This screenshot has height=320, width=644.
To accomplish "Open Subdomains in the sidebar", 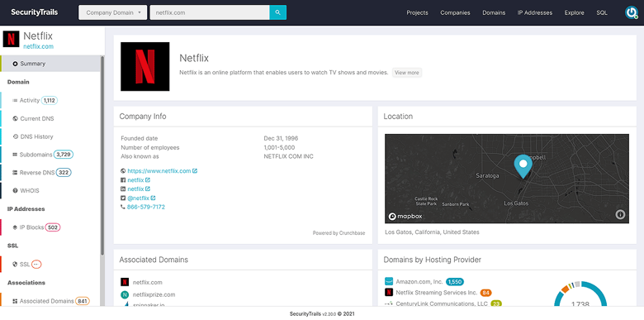I will tap(50, 155).
